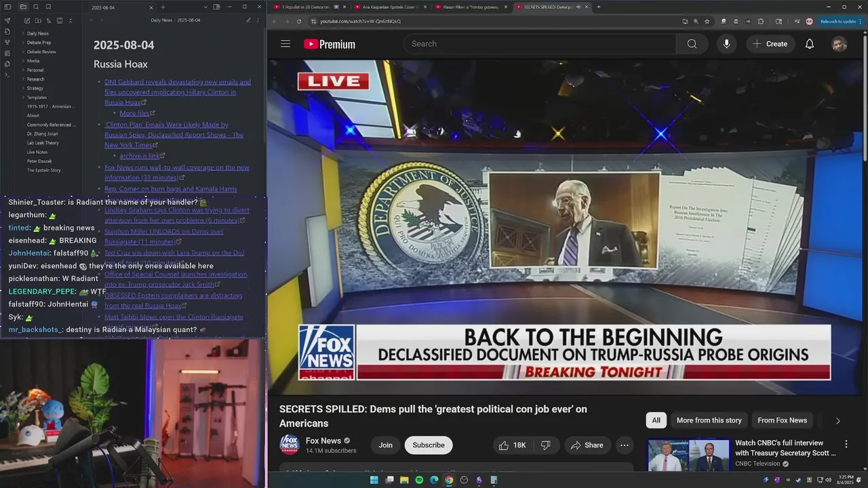Open the Peter Daszak note
Viewport: 868px width, 488px height.
click(39, 161)
